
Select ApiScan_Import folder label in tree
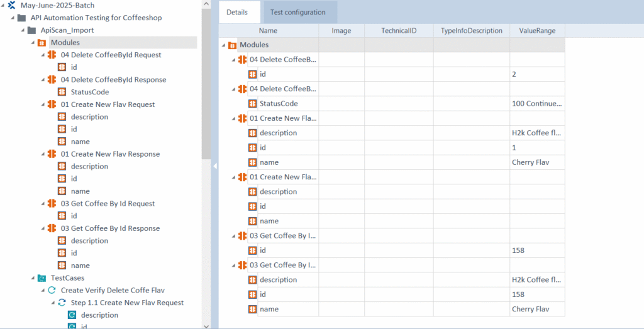coord(67,30)
